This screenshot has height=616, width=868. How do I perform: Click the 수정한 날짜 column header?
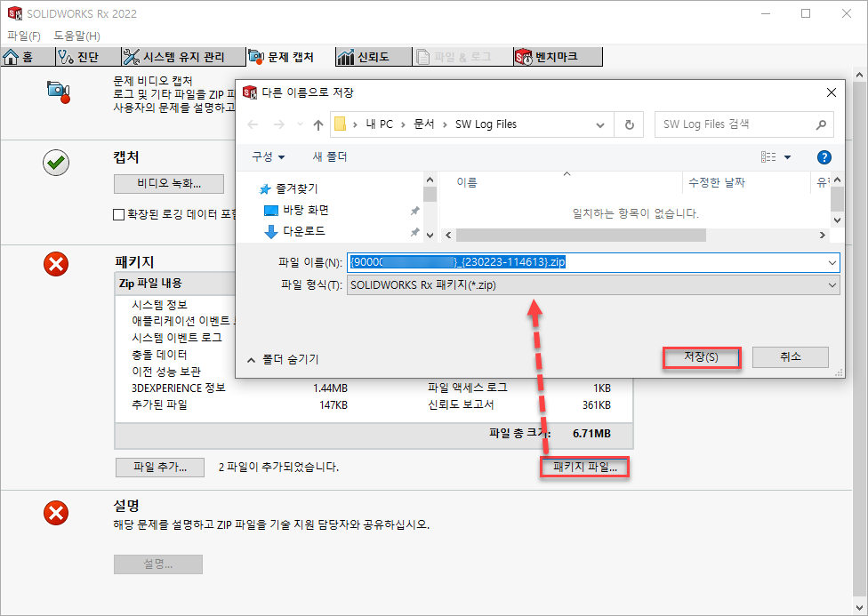point(746,182)
